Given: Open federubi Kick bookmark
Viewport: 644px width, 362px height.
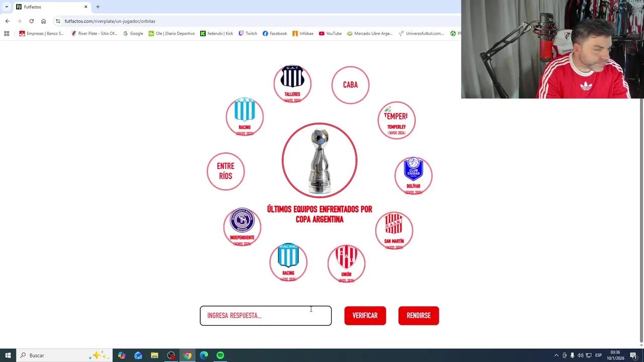Looking at the screenshot, I should pos(217,34).
